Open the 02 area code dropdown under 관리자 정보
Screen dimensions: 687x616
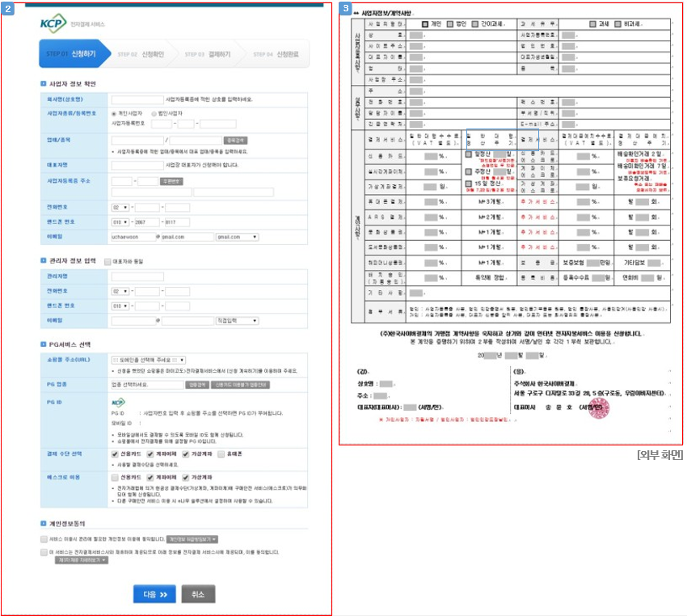pyautogui.click(x=120, y=291)
